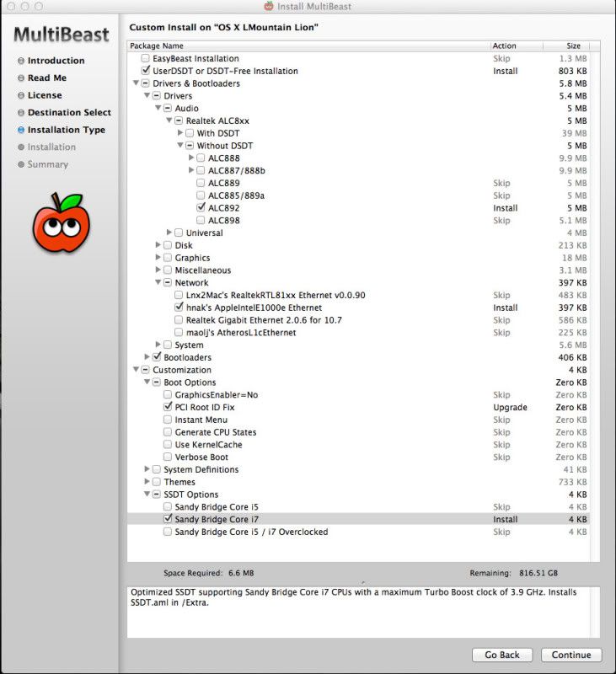The height and width of the screenshot is (674, 616).
Task: Collapse the Drivers & Bootloaders group
Action: [x=136, y=83]
